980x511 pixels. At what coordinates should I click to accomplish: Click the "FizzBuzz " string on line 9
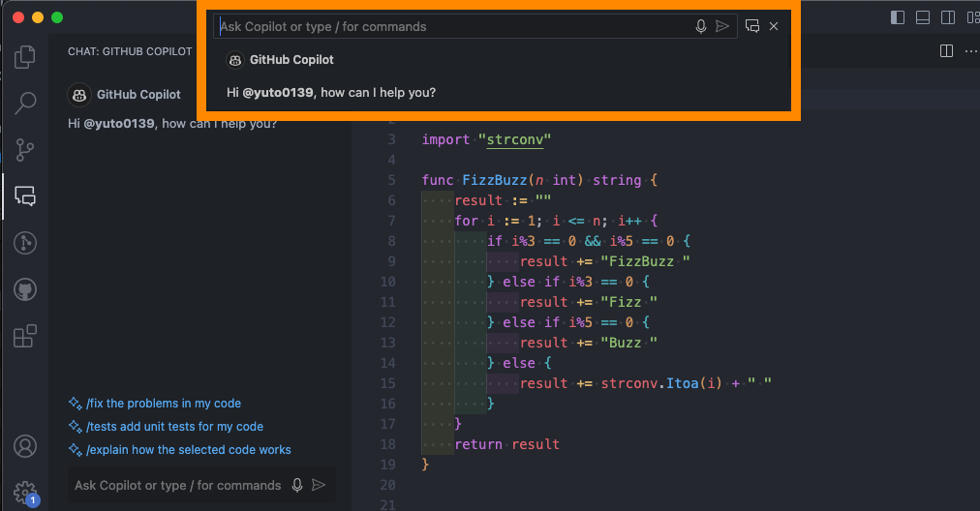pos(645,261)
